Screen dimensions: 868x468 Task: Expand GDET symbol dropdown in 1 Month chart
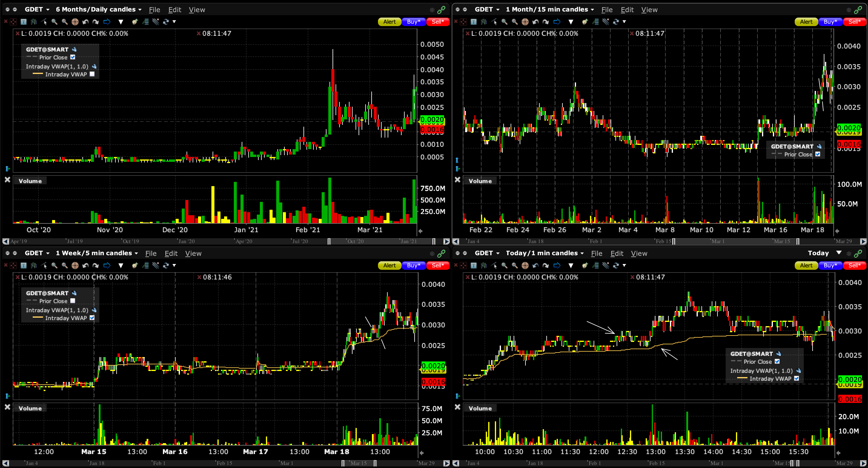[498, 10]
